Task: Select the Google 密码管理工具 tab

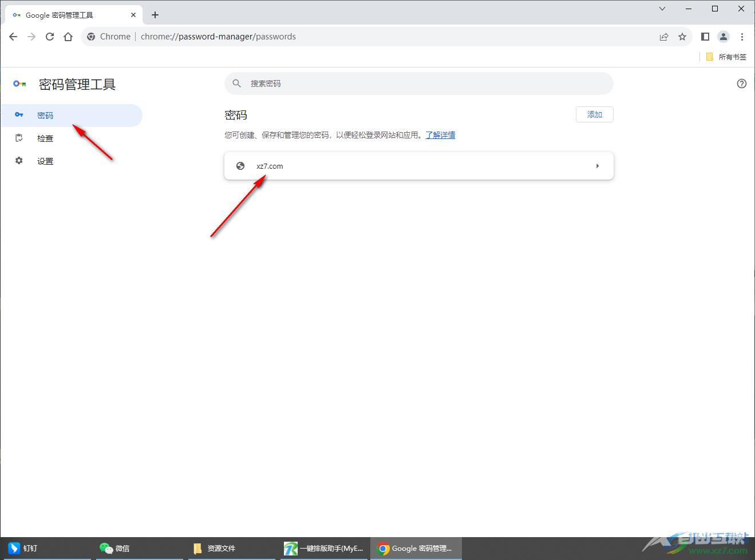Action: tap(73, 15)
